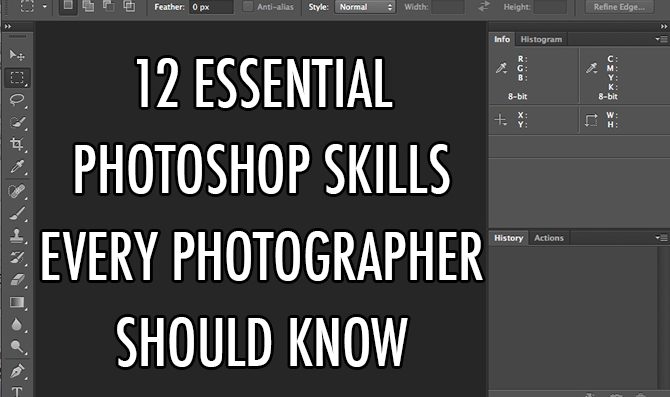670x397 pixels.
Task: Open the tool preset picker arrow
Action: coord(44,7)
